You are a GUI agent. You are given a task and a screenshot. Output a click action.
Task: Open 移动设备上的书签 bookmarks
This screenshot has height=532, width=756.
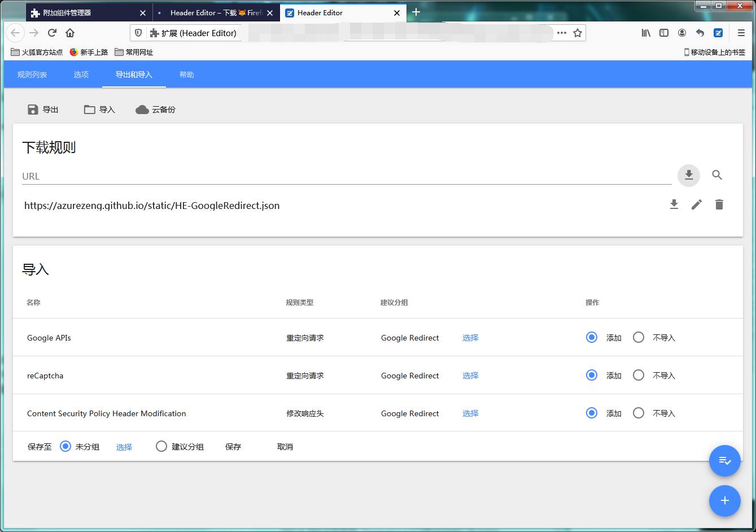coord(715,52)
